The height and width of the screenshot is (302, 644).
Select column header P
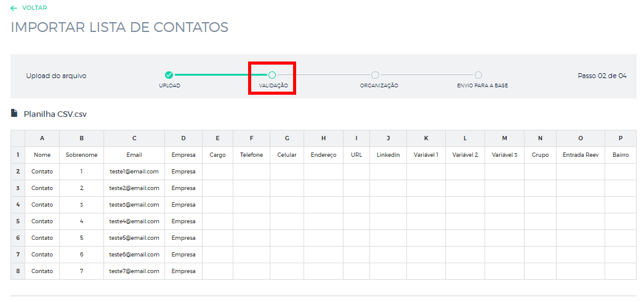coord(620,138)
